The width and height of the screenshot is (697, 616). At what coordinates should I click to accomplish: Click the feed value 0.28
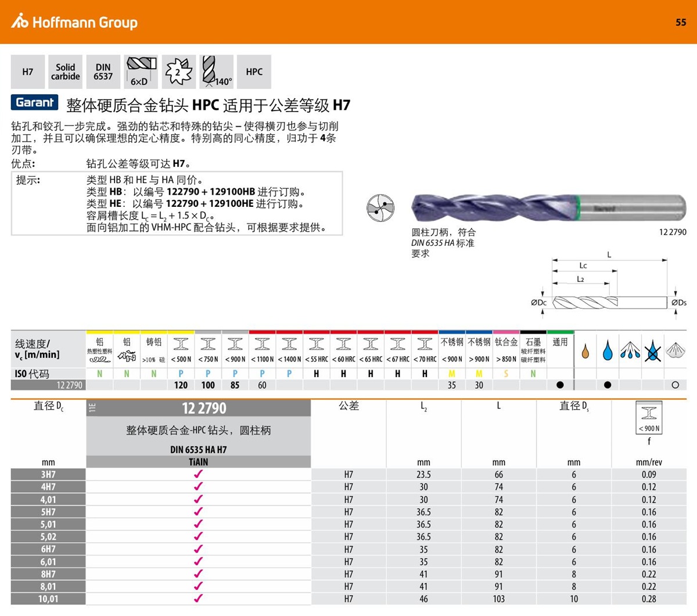[649, 599]
